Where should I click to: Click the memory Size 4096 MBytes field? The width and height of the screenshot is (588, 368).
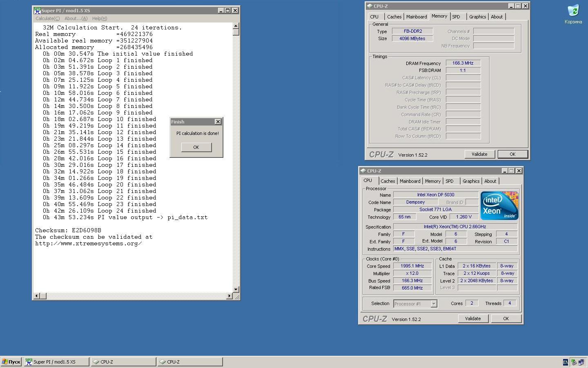pyautogui.click(x=412, y=38)
